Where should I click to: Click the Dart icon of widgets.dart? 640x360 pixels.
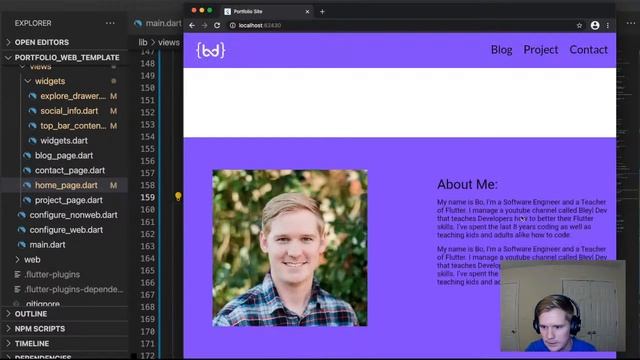coord(32,141)
